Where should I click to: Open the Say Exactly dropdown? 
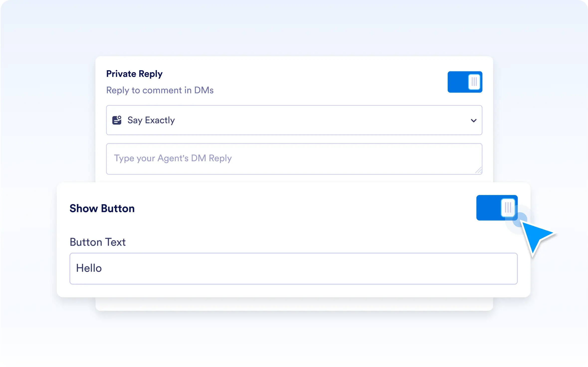point(294,120)
